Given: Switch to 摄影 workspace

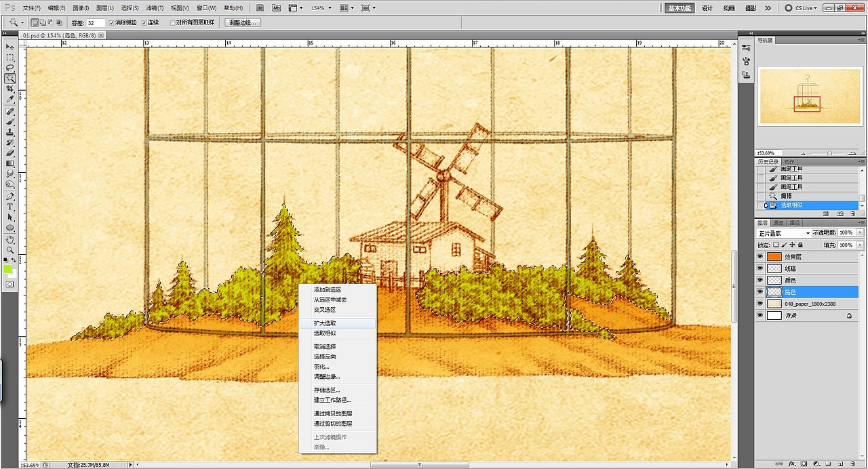Looking at the screenshot, I should coord(751,8).
